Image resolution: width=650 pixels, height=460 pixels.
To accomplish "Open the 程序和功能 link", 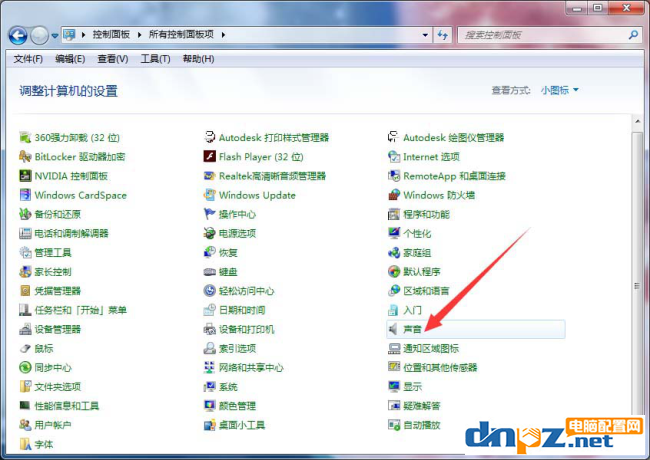I will 426,214.
